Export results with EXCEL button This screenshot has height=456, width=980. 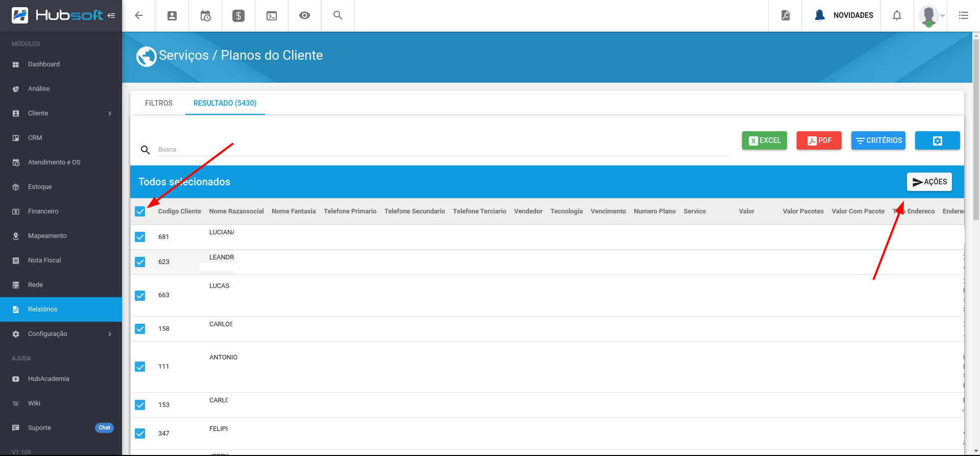tap(764, 140)
